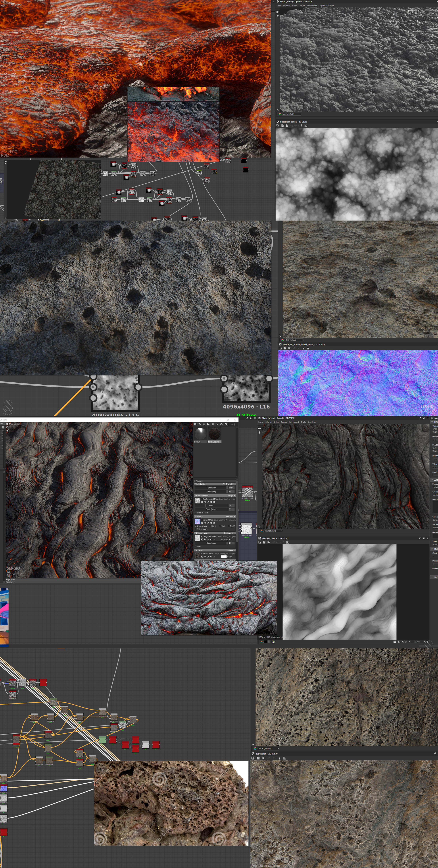Viewport: 438px width, 868px height.
Task: Reload the Displacement Map texture
Action: click(211, 502)
